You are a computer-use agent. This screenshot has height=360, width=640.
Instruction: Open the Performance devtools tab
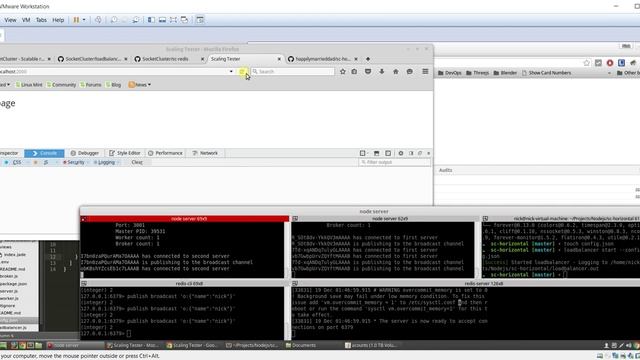click(165, 153)
